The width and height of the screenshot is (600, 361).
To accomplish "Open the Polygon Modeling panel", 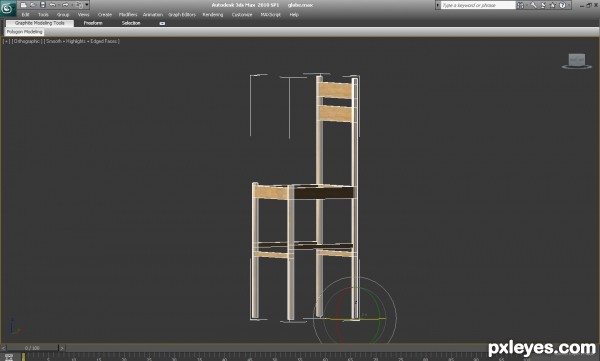I will click(24, 32).
